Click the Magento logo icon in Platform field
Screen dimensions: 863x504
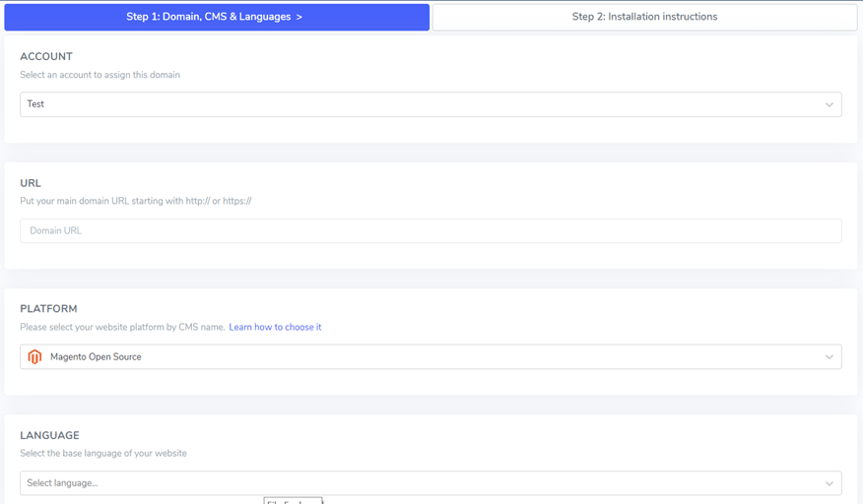pos(34,356)
